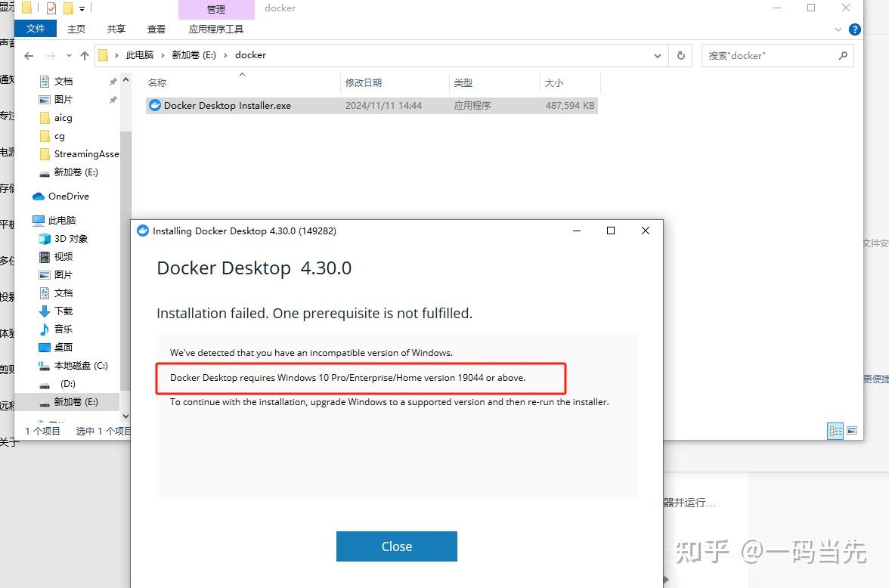
Task: Open OneDrive in navigation pane
Action: [69, 197]
